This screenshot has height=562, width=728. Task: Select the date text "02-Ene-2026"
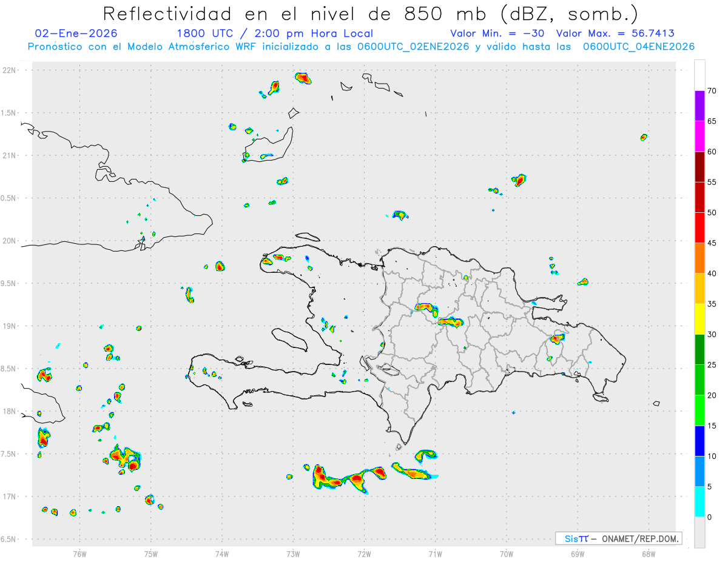tap(76, 33)
